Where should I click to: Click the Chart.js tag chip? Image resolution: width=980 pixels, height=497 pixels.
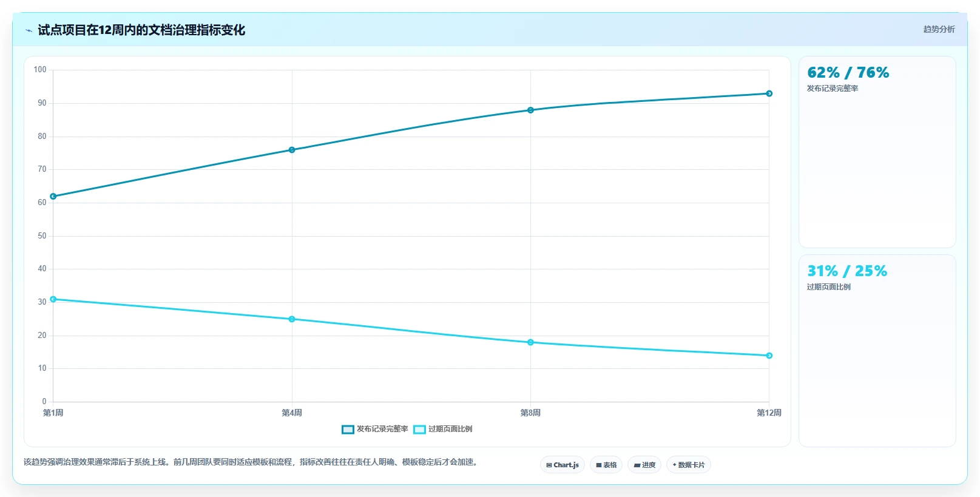[563, 465]
